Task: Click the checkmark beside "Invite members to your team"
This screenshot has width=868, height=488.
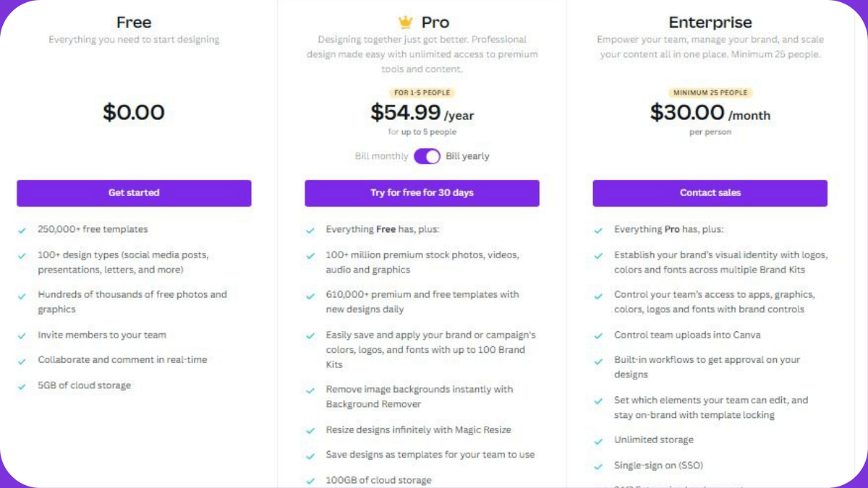Action: pyautogui.click(x=22, y=335)
